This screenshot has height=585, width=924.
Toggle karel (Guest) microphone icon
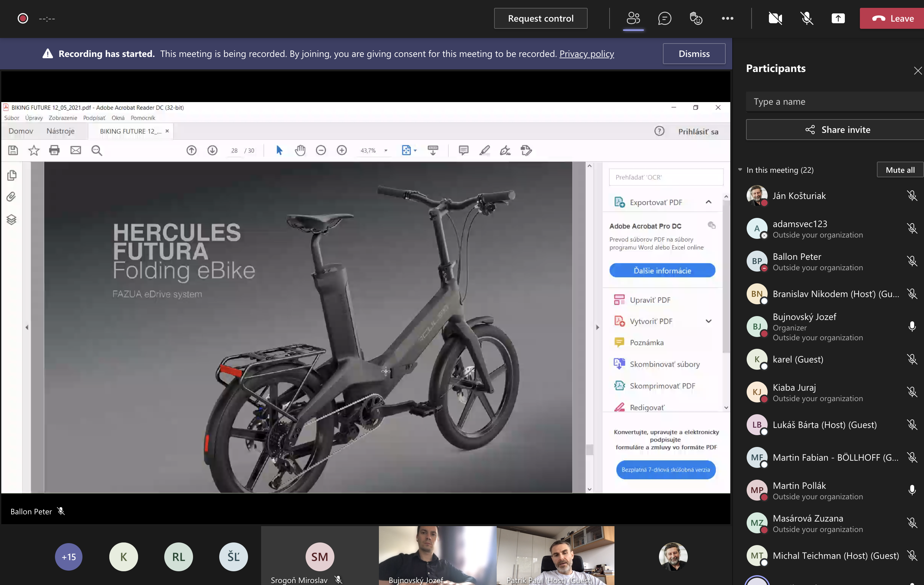(x=912, y=359)
